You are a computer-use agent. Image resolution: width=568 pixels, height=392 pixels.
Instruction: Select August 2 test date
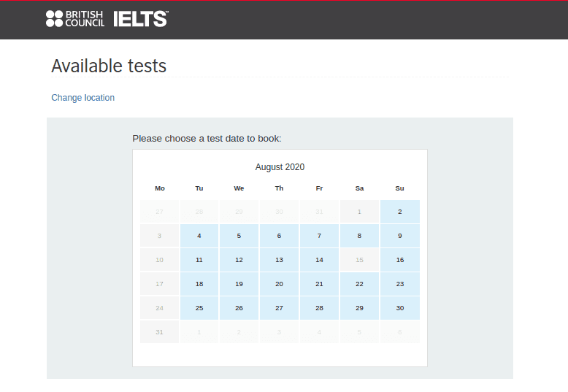pos(400,212)
